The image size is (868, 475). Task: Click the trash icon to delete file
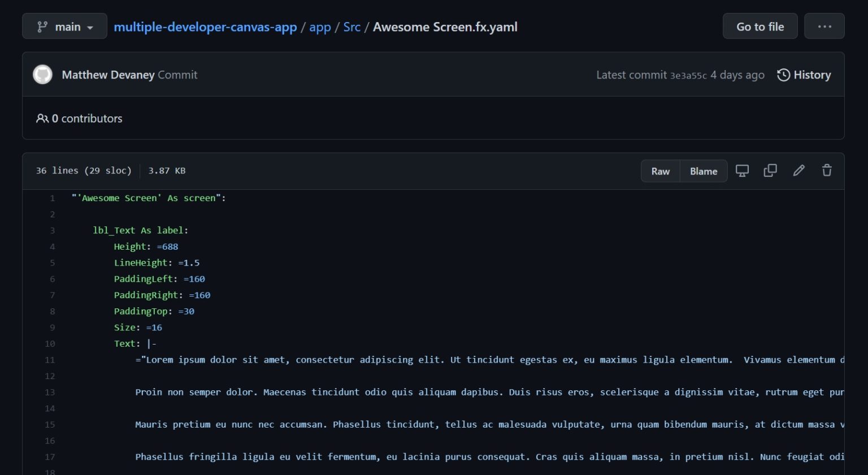pyautogui.click(x=827, y=170)
